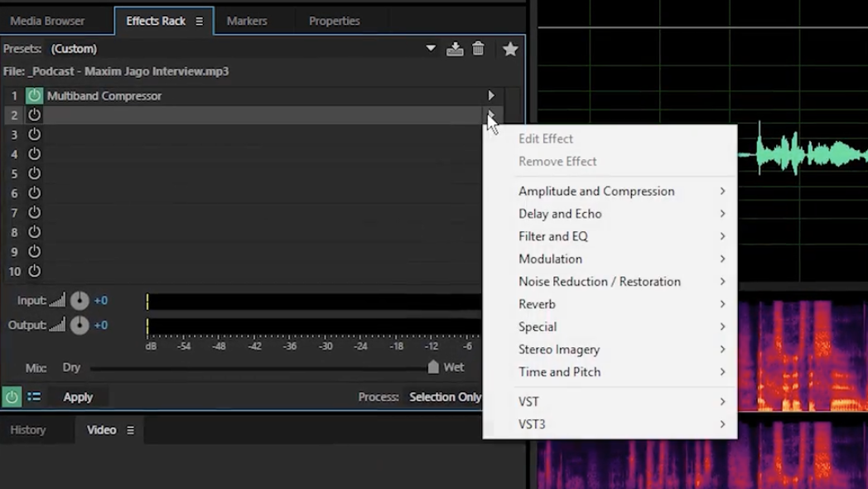Screen dimensions: 868x489
Task: Switch to the Media Browser tab
Action: click(x=47, y=21)
